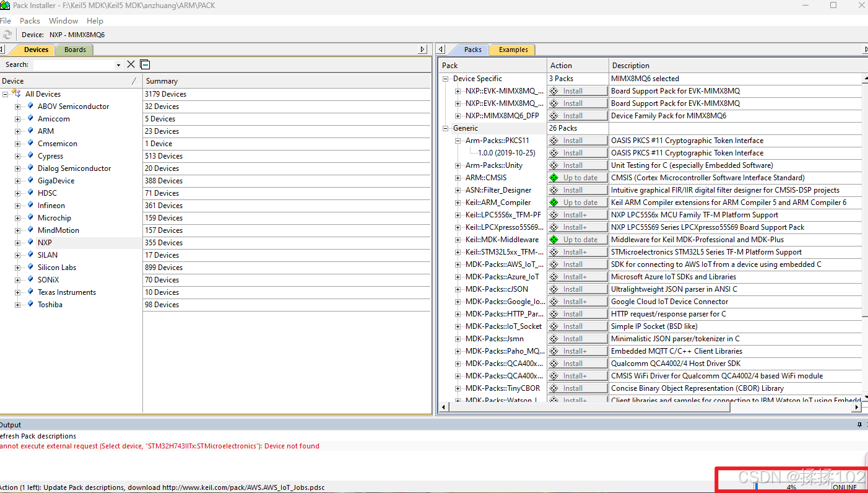Click the All Devices root icon
This screenshot has width=868, height=493.
[17, 94]
